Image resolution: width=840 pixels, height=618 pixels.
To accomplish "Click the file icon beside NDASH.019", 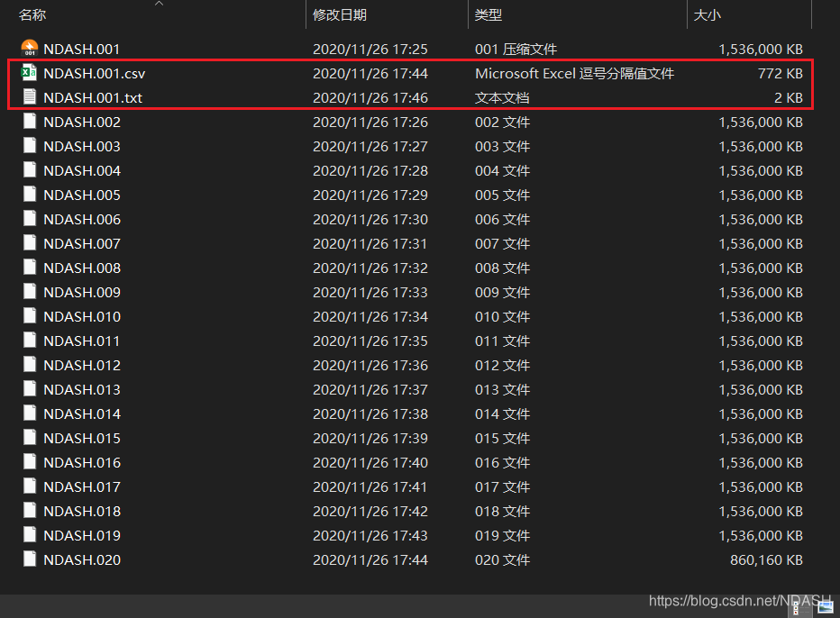I will click(30, 535).
